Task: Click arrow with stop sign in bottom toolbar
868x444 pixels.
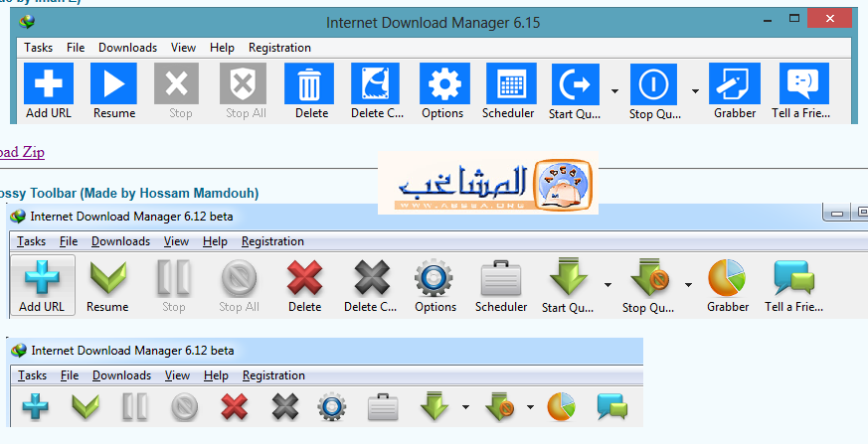Action: point(499,406)
